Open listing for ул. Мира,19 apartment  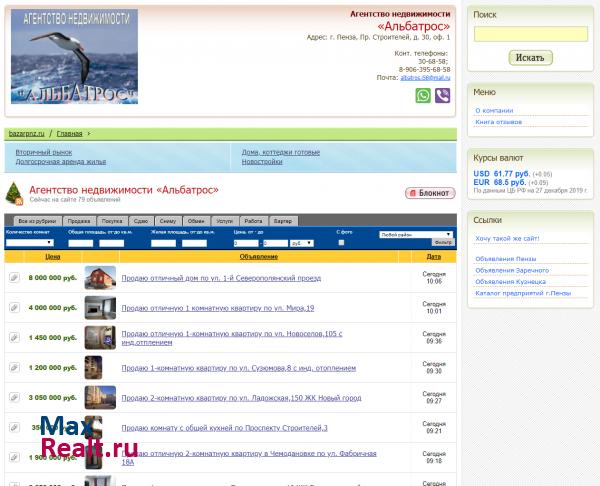[218, 308]
